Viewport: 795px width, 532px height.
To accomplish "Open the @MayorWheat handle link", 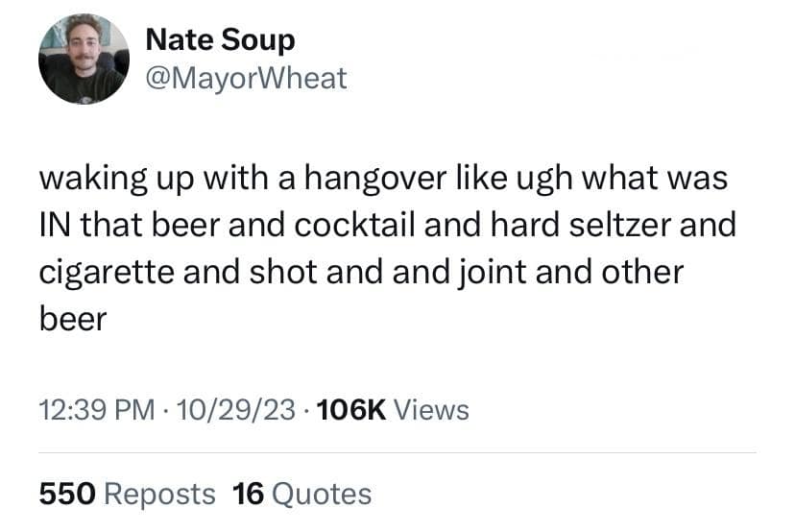I will [x=245, y=78].
